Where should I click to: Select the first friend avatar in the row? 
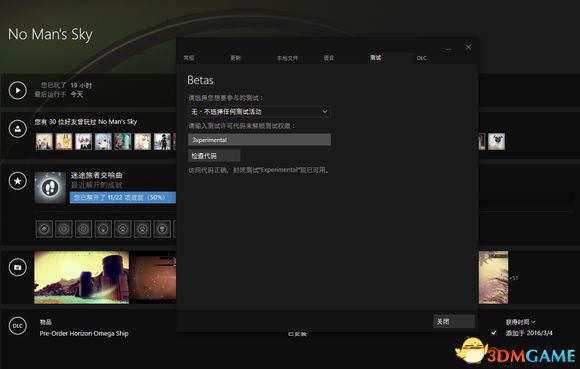(x=44, y=142)
